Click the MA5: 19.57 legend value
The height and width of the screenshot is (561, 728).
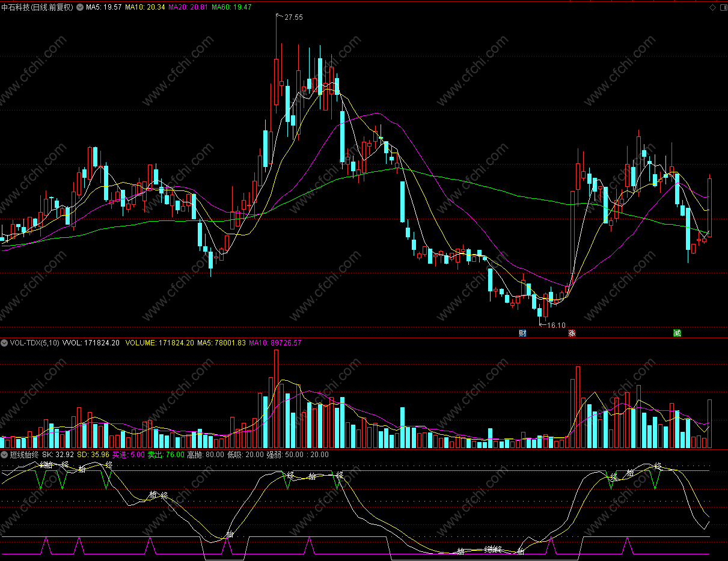point(104,7)
